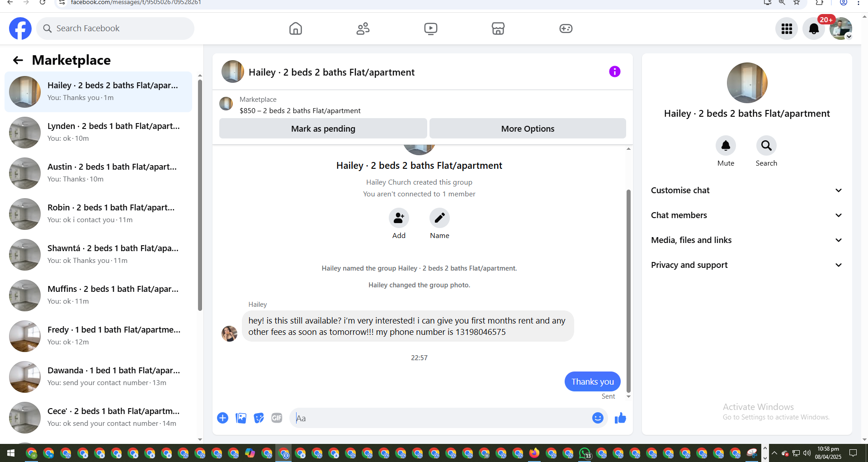Screen dimensions: 868x462
Task: Expand Media, files and links section
Action: [x=747, y=240]
